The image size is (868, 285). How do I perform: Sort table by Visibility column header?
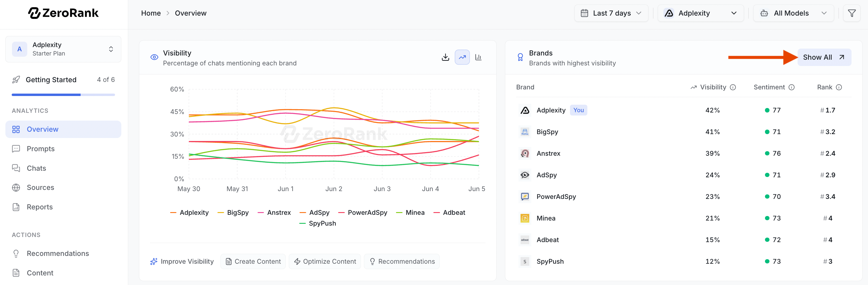713,87
